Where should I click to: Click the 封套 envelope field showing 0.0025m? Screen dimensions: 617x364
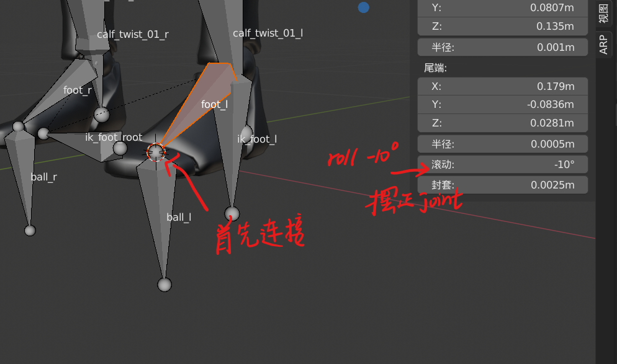502,184
